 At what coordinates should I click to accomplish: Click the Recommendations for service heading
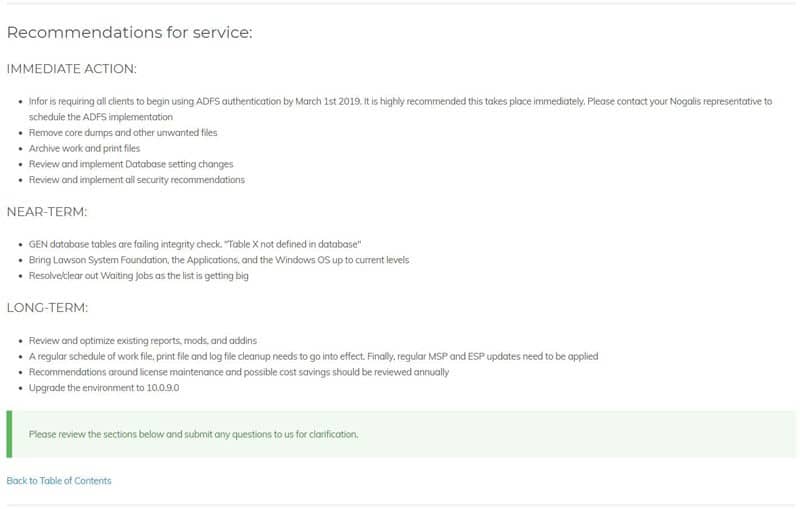[x=130, y=32]
